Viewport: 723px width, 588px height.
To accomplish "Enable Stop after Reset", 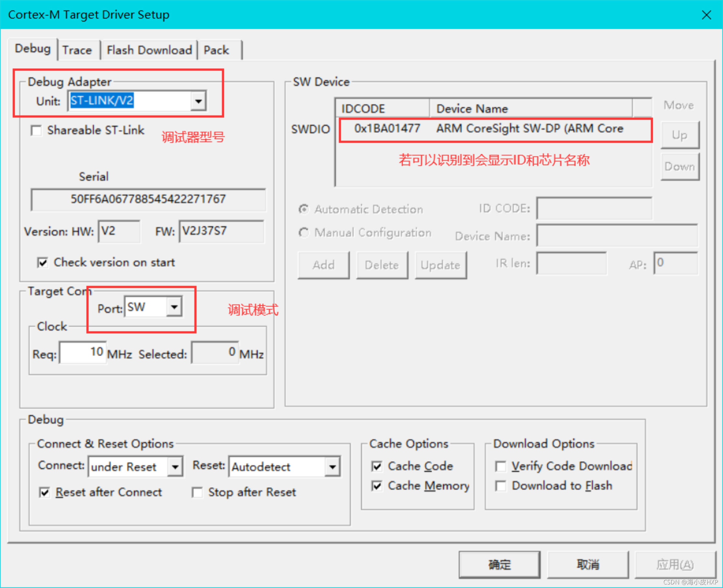I will pos(198,492).
